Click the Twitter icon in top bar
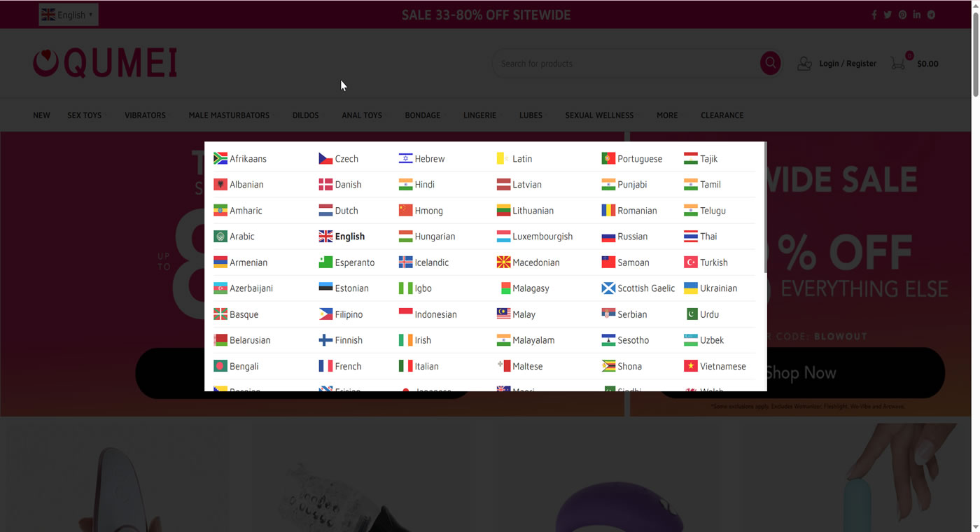 888,15
